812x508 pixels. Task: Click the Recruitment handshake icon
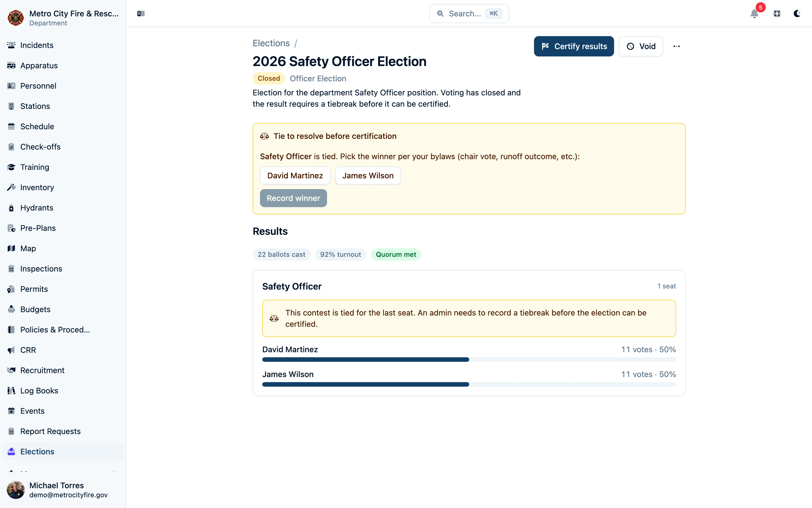point(11,370)
